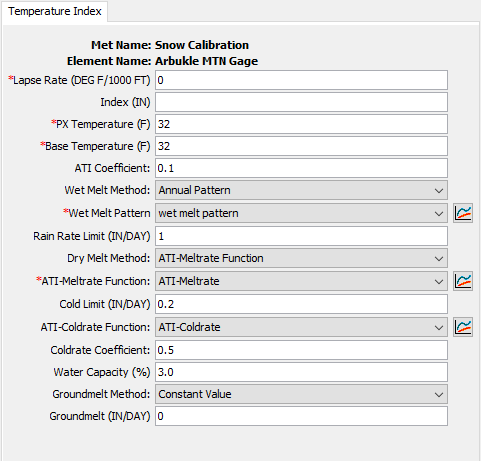Viewport: 481px width, 461px height.
Task: Click the Groundmelt (IN/DAY) field
Action: pos(301,416)
